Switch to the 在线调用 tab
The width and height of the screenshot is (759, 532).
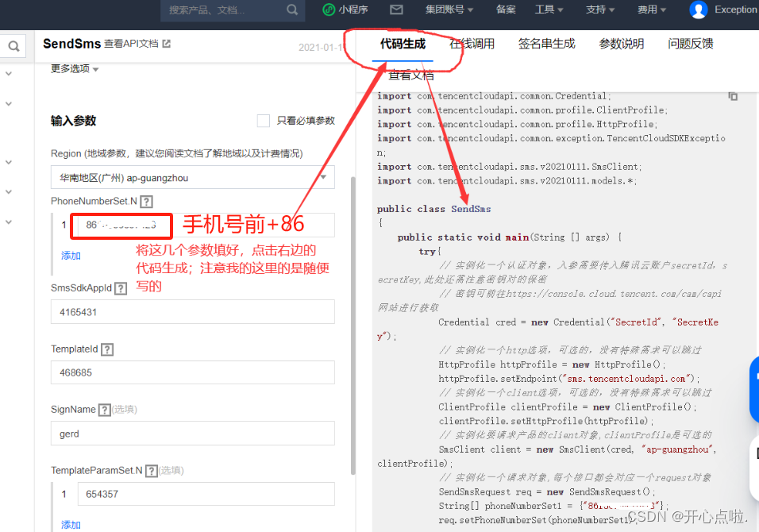[x=472, y=44]
